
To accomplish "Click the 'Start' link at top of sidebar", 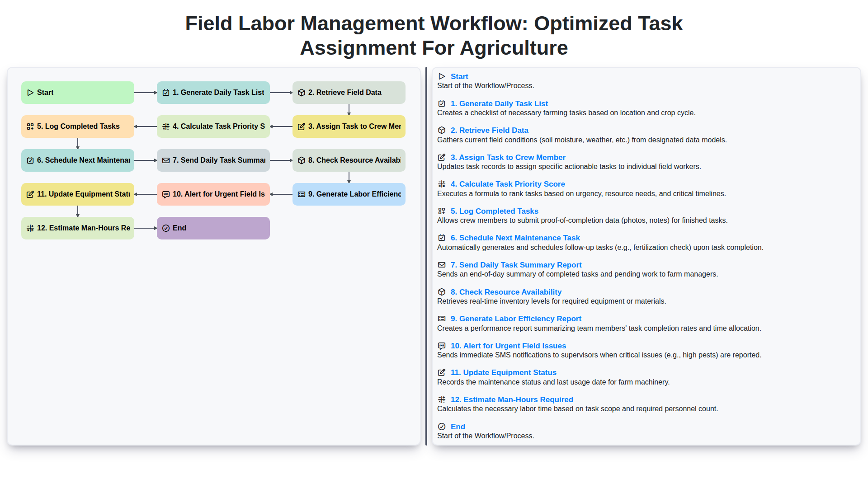I will (x=459, y=76).
